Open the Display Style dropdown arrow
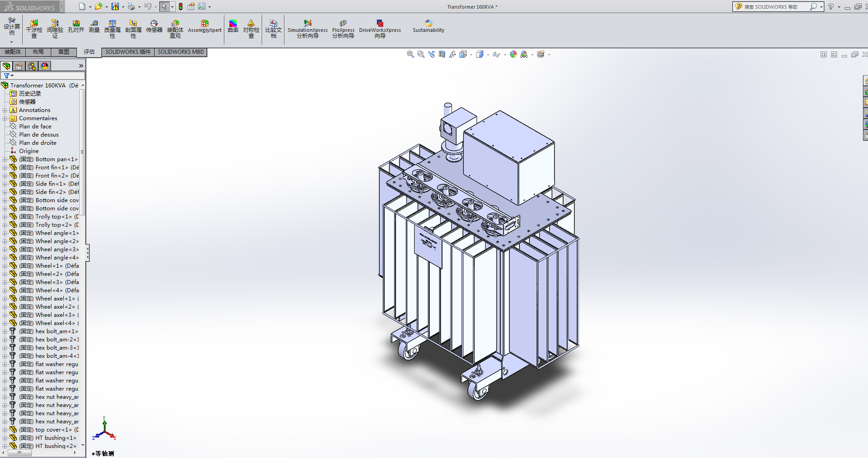Screen dimensions: 868x458 (x=488, y=55)
